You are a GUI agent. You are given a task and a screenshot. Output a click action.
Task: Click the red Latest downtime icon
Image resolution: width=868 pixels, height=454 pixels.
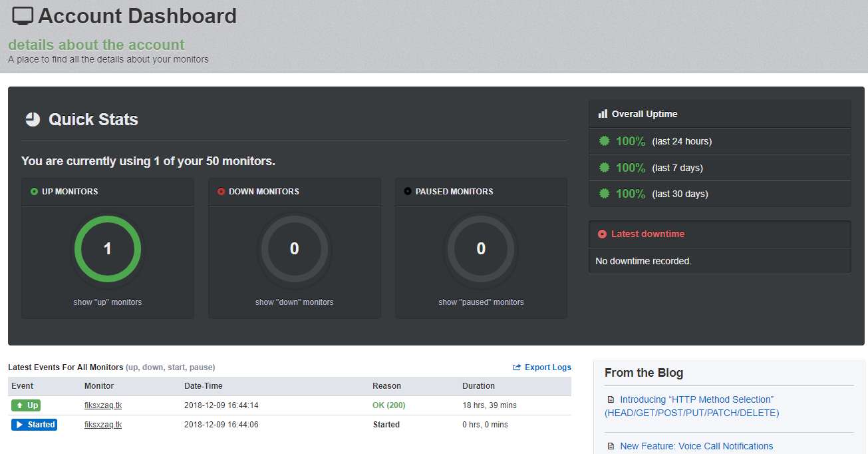pyautogui.click(x=602, y=234)
